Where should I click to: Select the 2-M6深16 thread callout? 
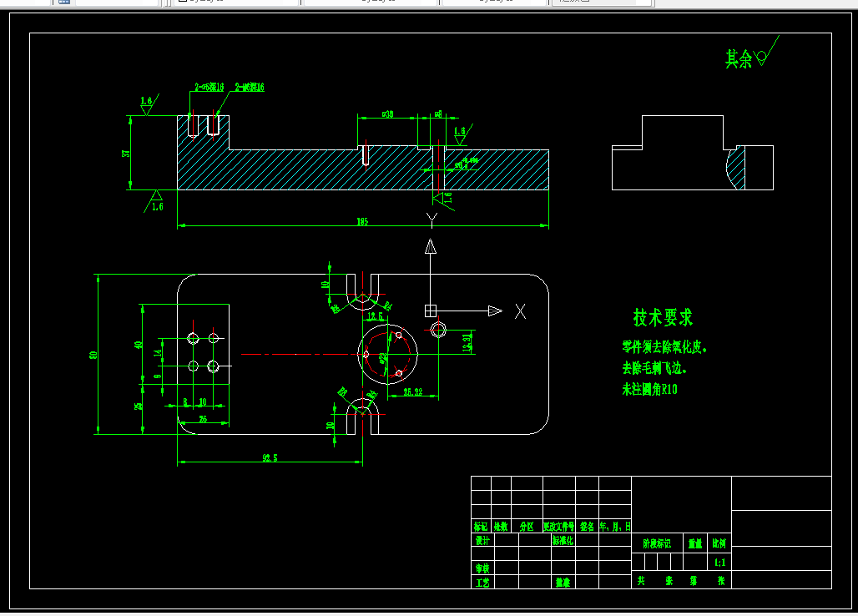point(250,87)
